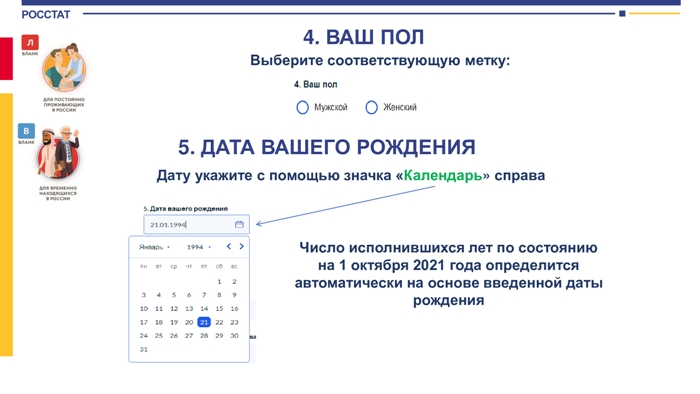
Task: Pick day 1 in the calendar
Action: click(x=219, y=282)
